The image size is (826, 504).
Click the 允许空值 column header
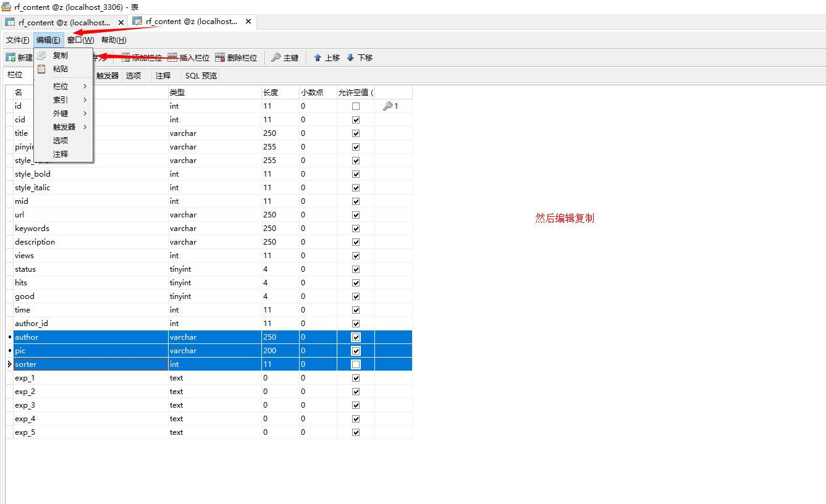tap(356, 93)
